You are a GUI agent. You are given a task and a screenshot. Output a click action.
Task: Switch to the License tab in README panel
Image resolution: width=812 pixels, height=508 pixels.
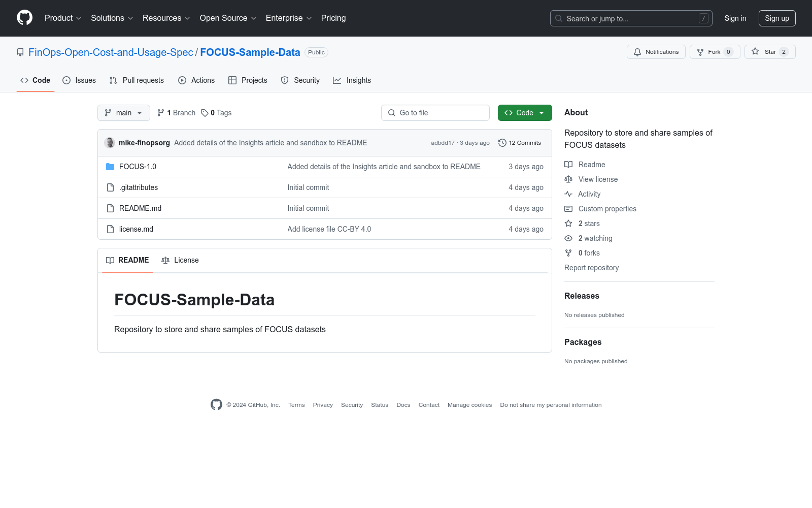tap(180, 260)
